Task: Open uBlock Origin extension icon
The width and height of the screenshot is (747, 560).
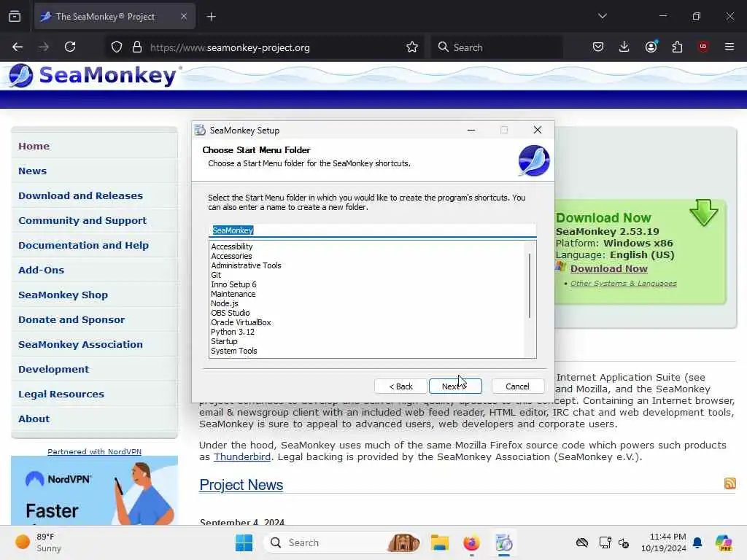Action: tap(703, 47)
